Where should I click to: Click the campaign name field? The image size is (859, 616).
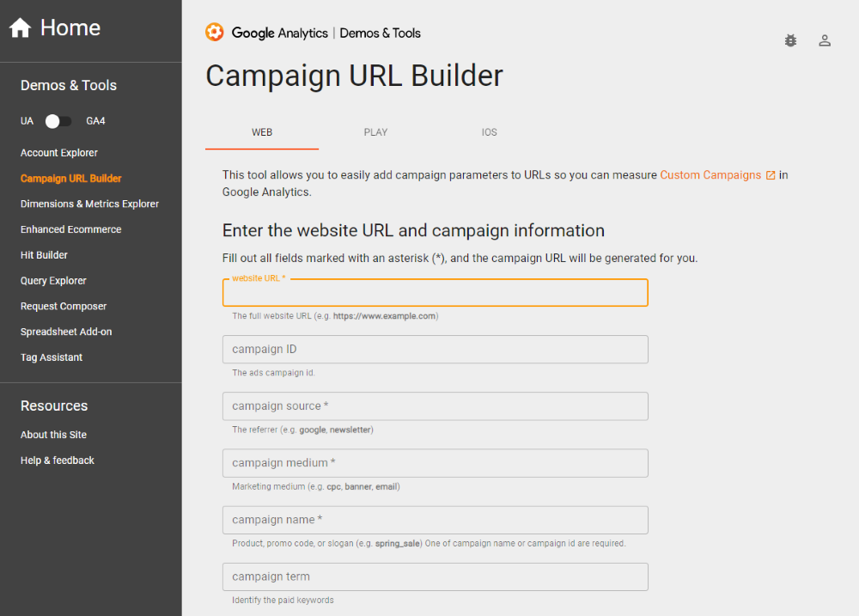point(435,520)
